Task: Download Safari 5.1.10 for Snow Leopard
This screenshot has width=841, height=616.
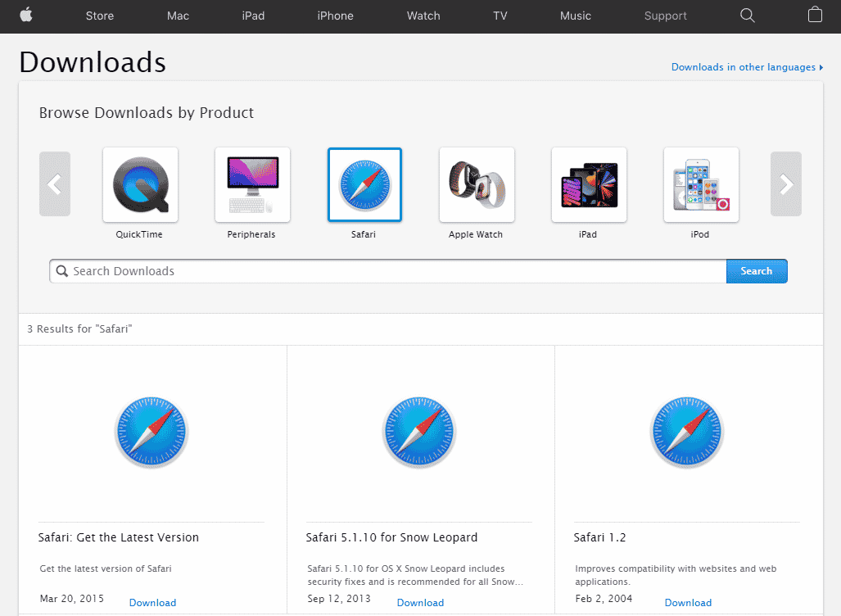Action: click(x=421, y=603)
